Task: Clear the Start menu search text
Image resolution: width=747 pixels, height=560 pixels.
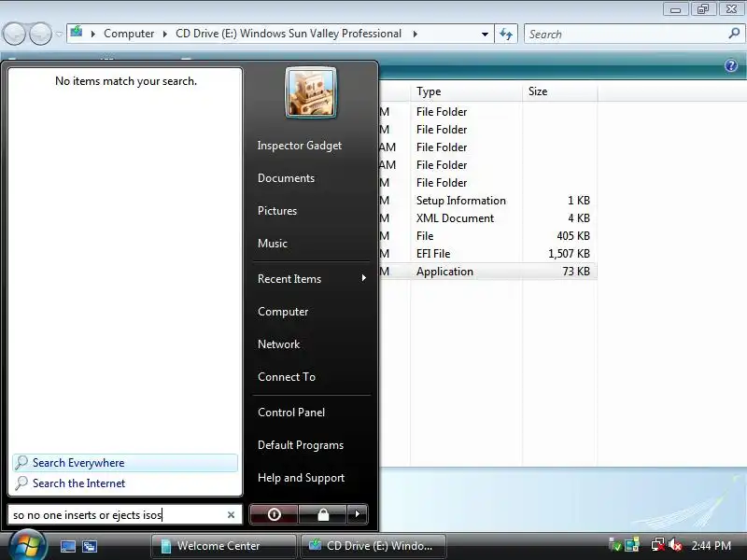Action: click(231, 515)
